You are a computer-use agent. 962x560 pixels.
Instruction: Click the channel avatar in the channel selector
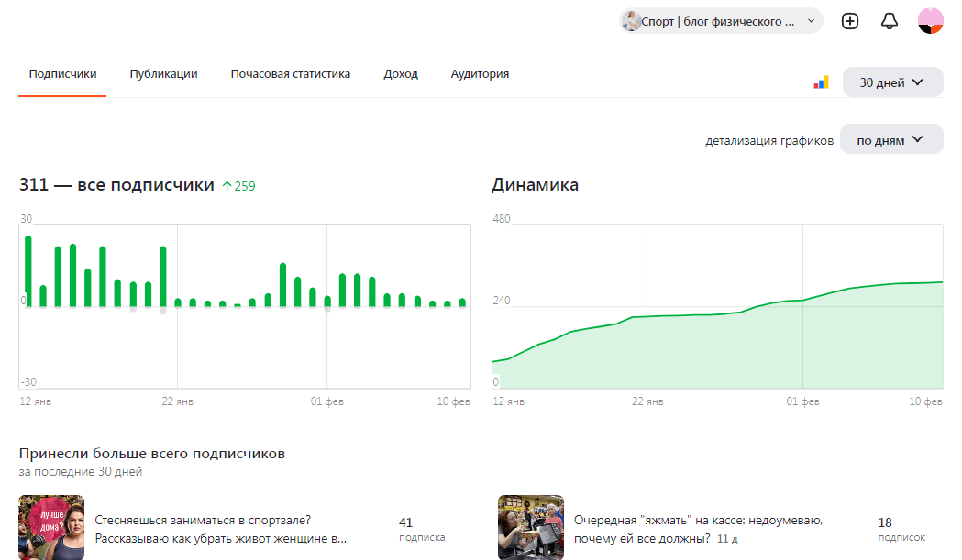tap(631, 21)
